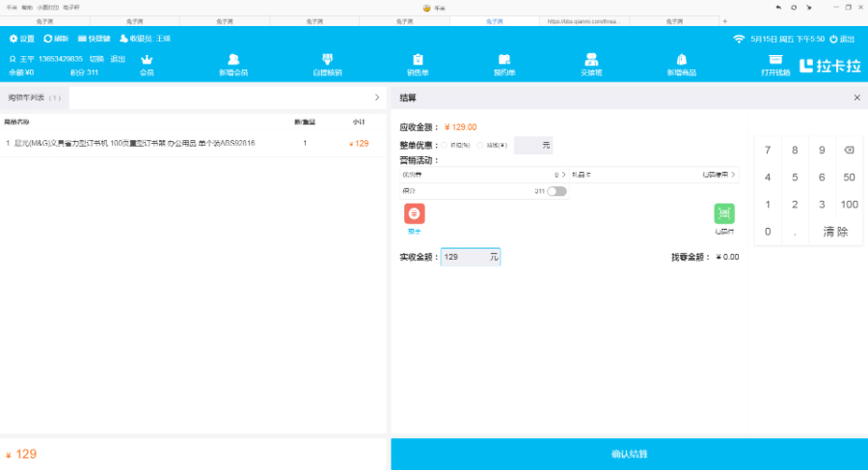Open the 设置 settings menu
This screenshot has width=868, height=470.
tap(21, 39)
